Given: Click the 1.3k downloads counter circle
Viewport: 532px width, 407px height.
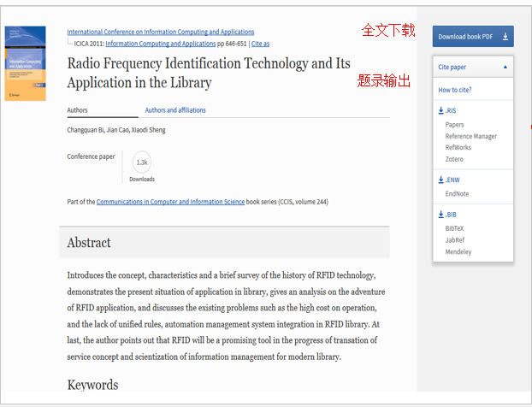Looking at the screenshot, I should tap(142, 162).
